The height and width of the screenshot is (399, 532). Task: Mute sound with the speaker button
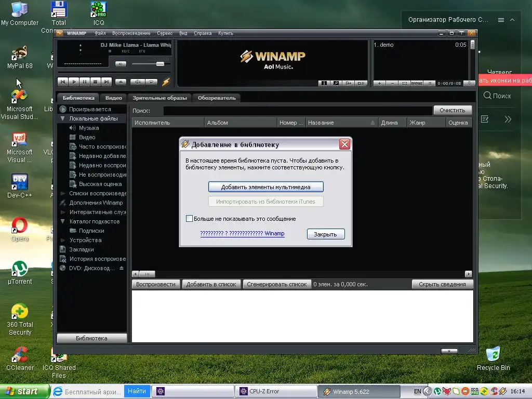point(121,64)
